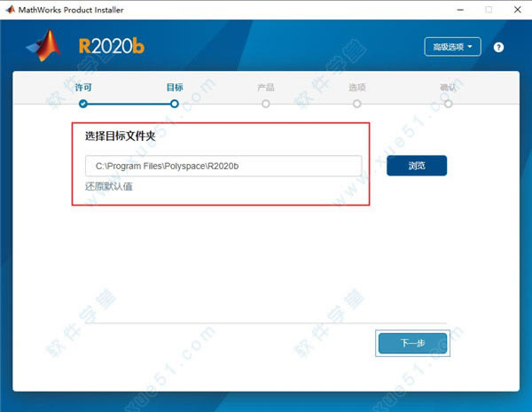Close the MathWorks Product Installer window
Image resolution: width=532 pixels, height=412 pixels.
(x=518, y=10)
